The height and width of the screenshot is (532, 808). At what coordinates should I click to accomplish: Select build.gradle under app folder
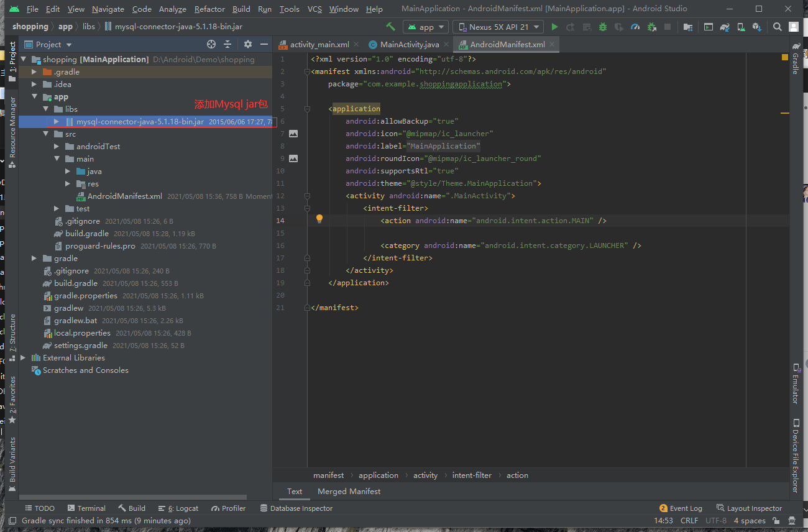click(87, 234)
